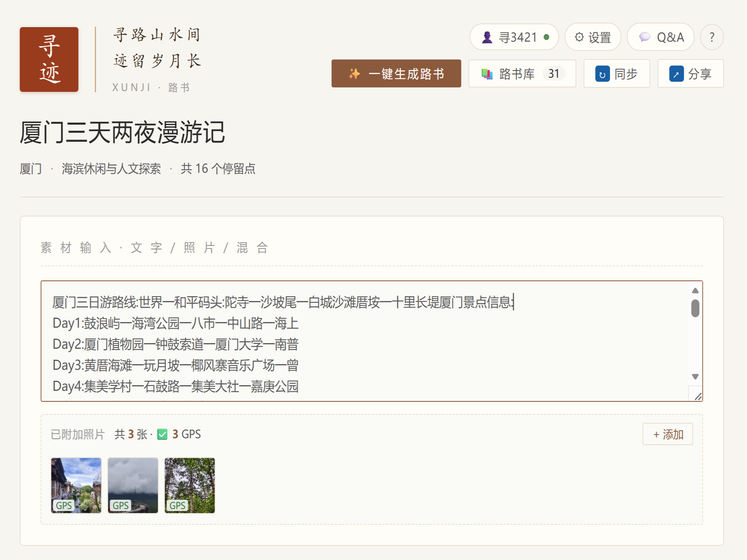
Task: Click into the material input textarea
Action: coord(372,341)
